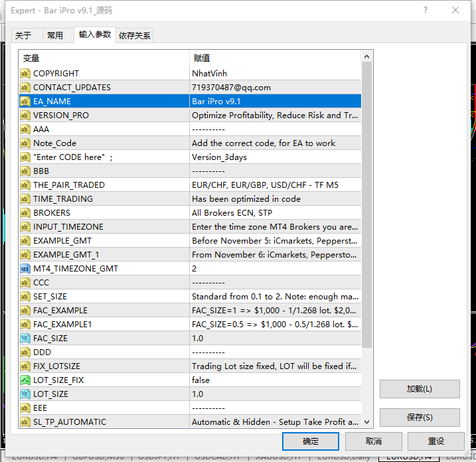
Task: Click the THE_PAIR_TRADED variable name
Action: tap(69, 185)
